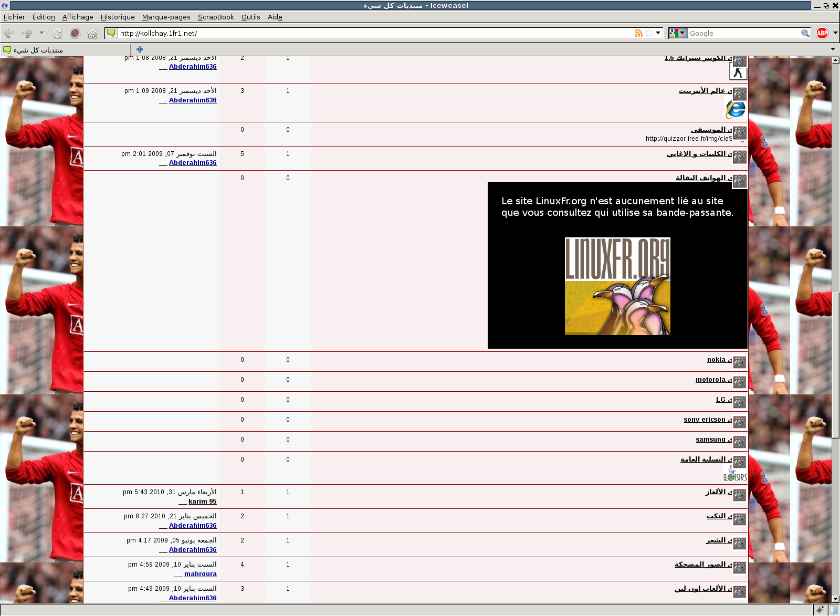The image size is (840, 616).
Task: Click the Reload page button
Action: pyautogui.click(x=57, y=33)
